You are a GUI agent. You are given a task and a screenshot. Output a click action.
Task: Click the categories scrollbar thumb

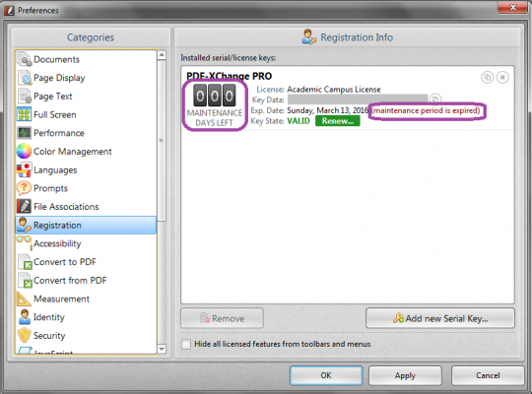click(162, 141)
